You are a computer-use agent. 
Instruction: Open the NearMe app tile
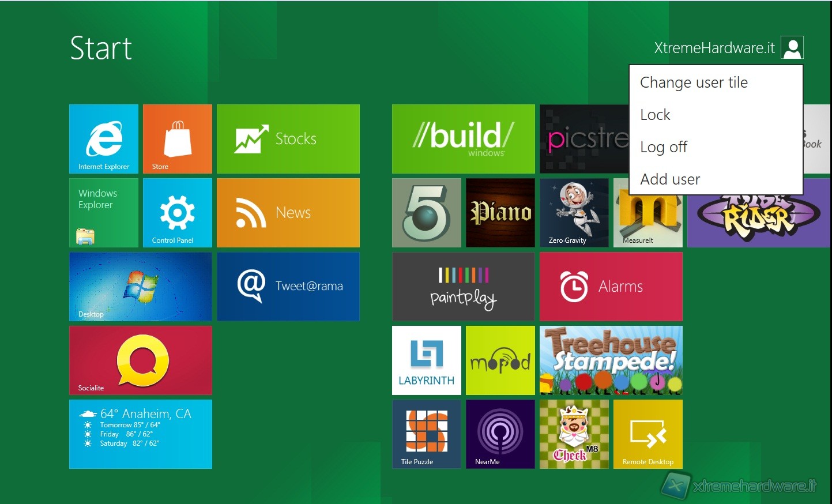point(500,434)
